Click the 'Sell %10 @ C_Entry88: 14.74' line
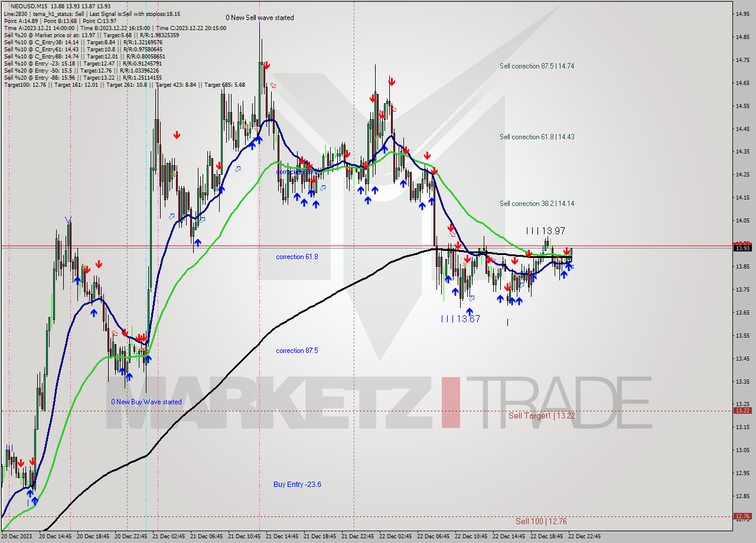This screenshot has width=756, height=543. pyautogui.click(x=84, y=56)
